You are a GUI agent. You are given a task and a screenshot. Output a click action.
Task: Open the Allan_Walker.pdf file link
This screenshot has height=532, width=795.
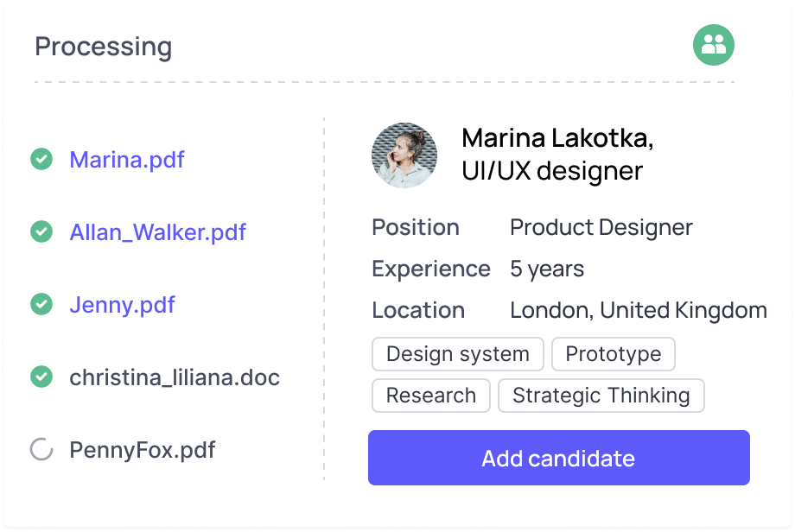tap(157, 232)
